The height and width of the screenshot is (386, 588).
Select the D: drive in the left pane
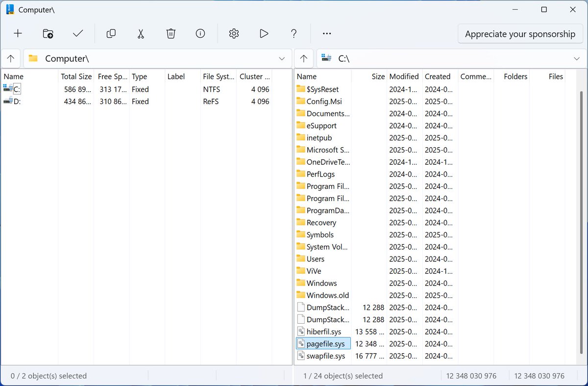coord(16,102)
